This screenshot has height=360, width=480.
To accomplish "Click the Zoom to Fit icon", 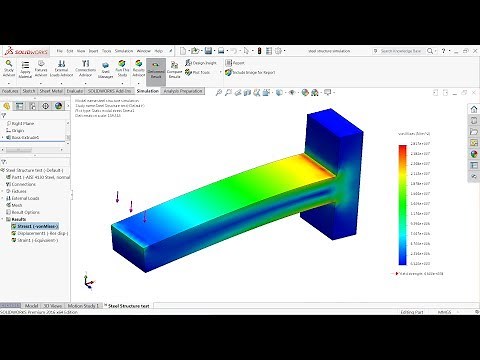I will [x=219, y=93].
